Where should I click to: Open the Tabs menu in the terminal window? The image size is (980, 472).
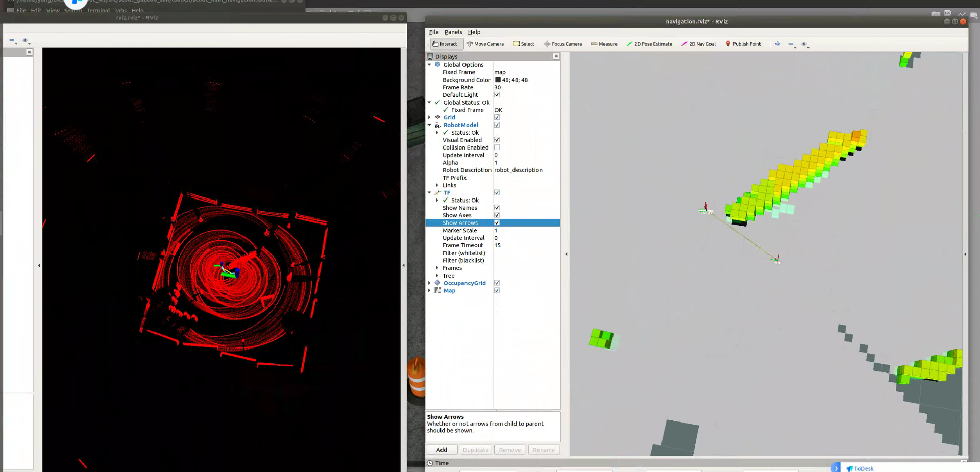coord(120,10)
